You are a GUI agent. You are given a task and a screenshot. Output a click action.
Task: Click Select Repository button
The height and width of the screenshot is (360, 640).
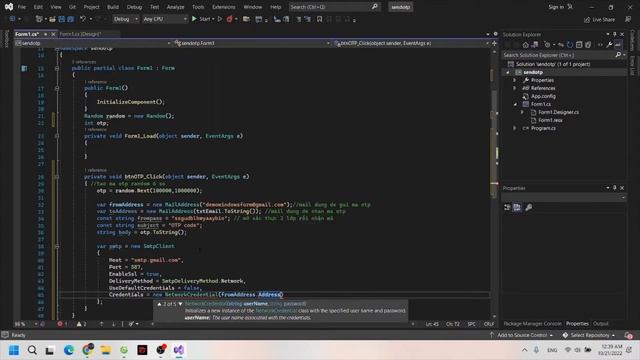pos(589,335)
